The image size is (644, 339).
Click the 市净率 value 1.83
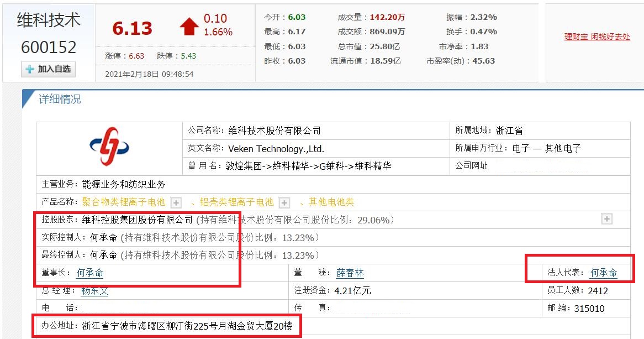tap(479, 46)
